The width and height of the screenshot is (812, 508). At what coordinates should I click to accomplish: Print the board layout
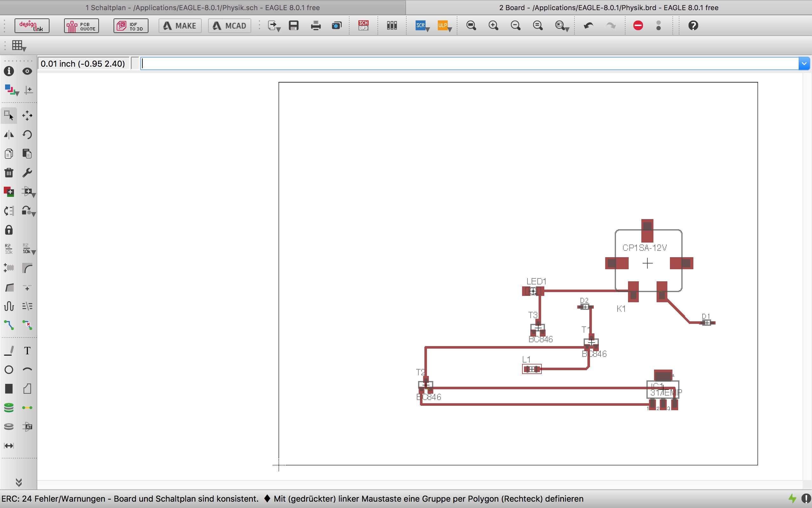(316, 25)
